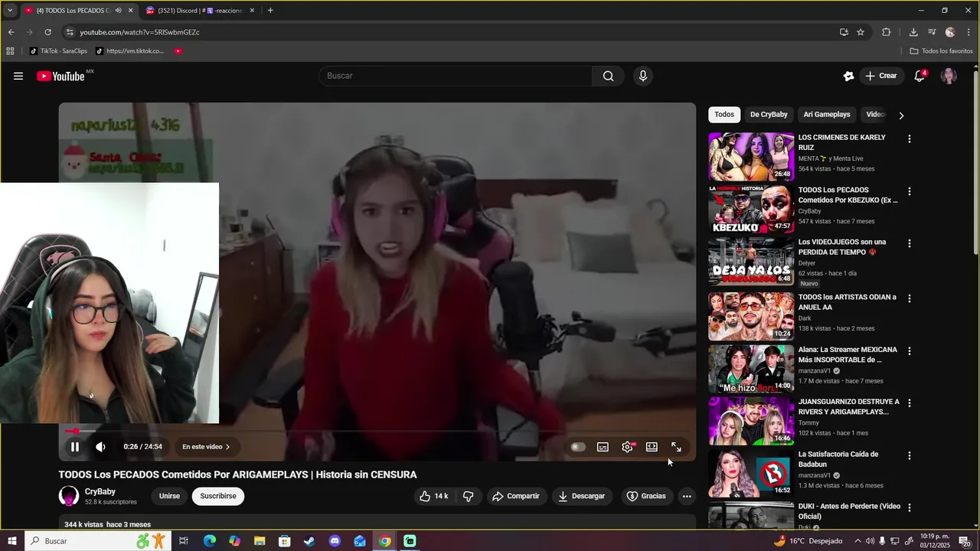Viewport: 980px width, 551px height.
Task: Click the Descargar download button
Action: [581, 496]
